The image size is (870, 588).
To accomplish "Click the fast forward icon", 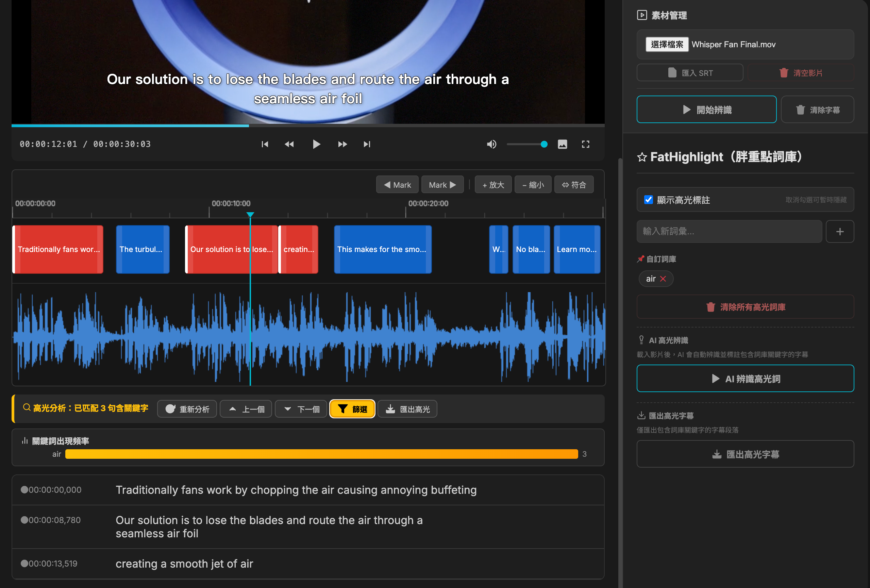I will coord(342,144).
